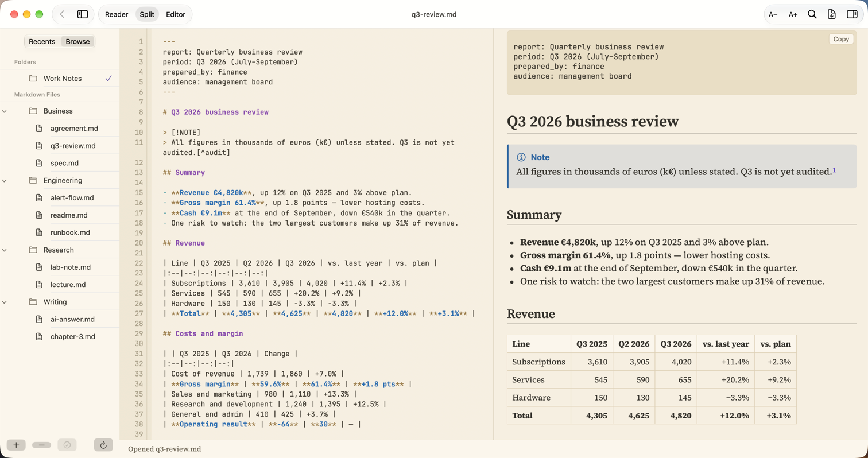The height and width of the screenshot is (458, 868).
Task: Remove item with the minus button
Action: click(42, 445)
